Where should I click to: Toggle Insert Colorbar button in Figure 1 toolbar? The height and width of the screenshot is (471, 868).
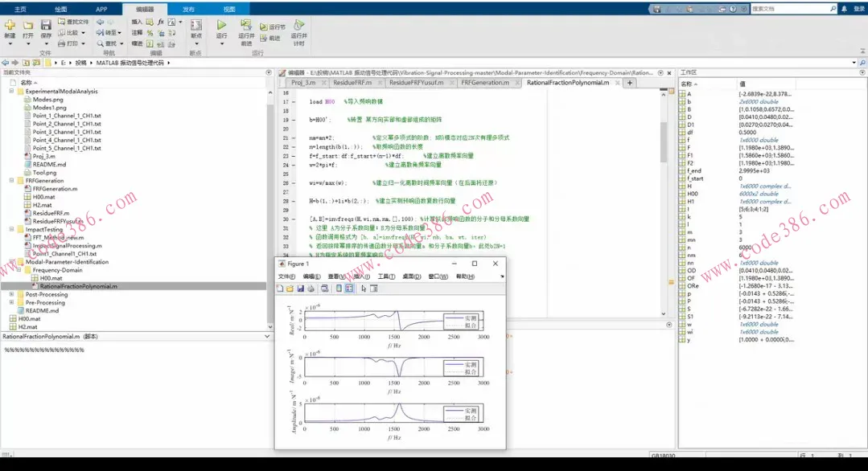[x=339, y=289]
